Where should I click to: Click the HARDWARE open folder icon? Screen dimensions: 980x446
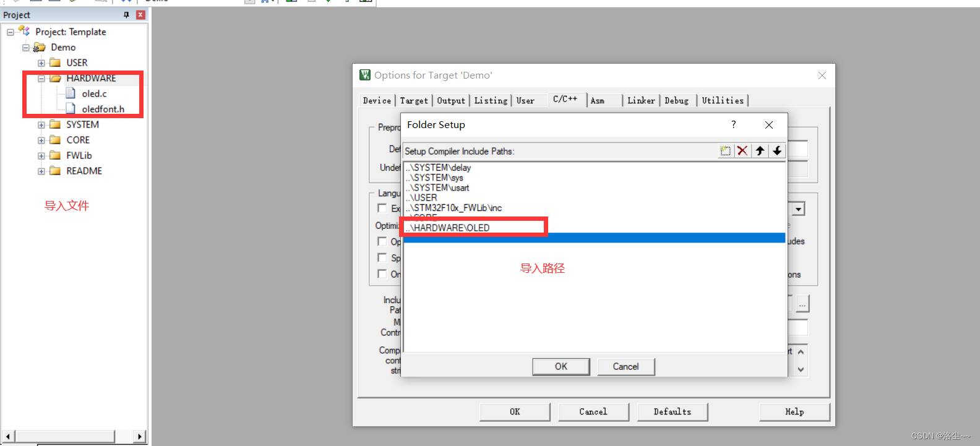click(56, 78)
